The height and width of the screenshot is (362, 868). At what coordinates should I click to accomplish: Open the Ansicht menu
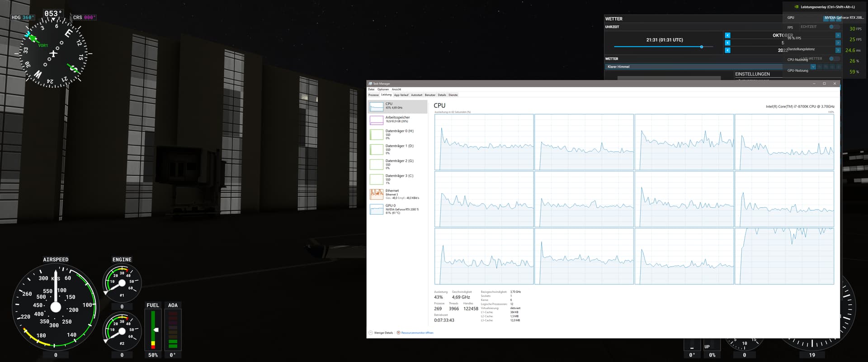396,89
